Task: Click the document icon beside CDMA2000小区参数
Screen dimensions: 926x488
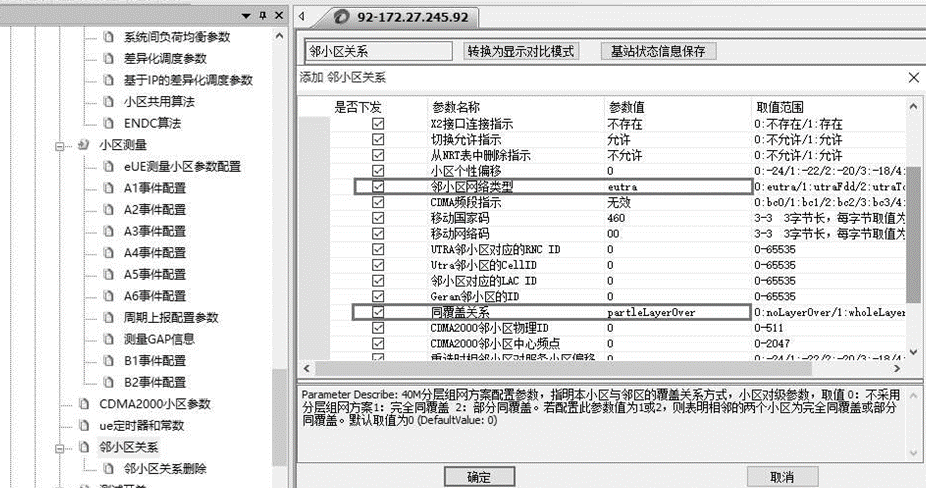Action: (84, 404)
